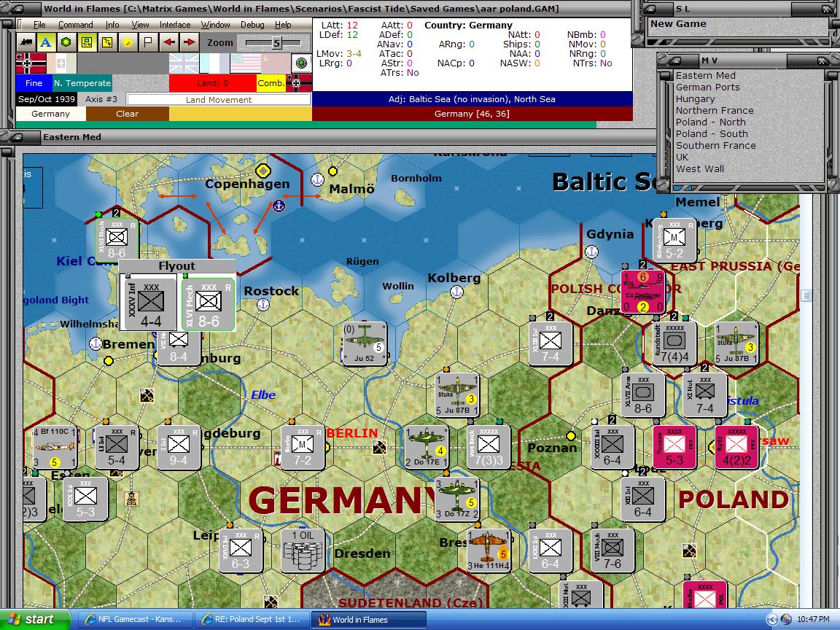
Task: Select the 1 OIL resource counter
Action: (x=303, y=551)
